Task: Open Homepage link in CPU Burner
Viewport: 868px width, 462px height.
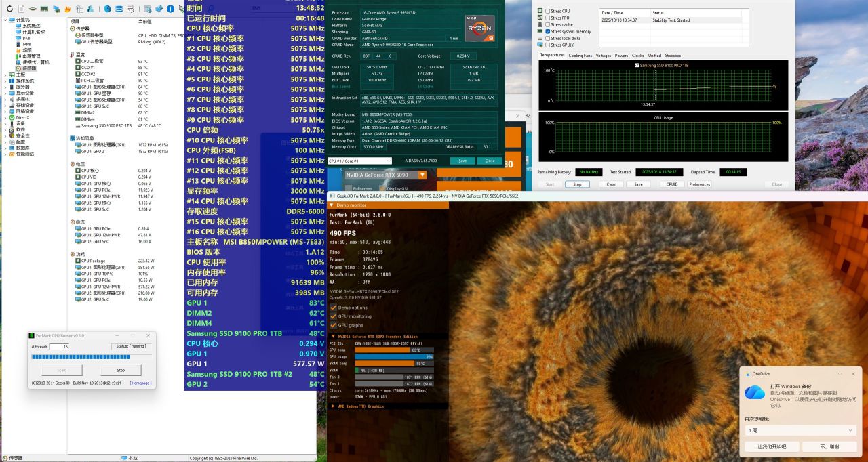Action: point(140,383)
